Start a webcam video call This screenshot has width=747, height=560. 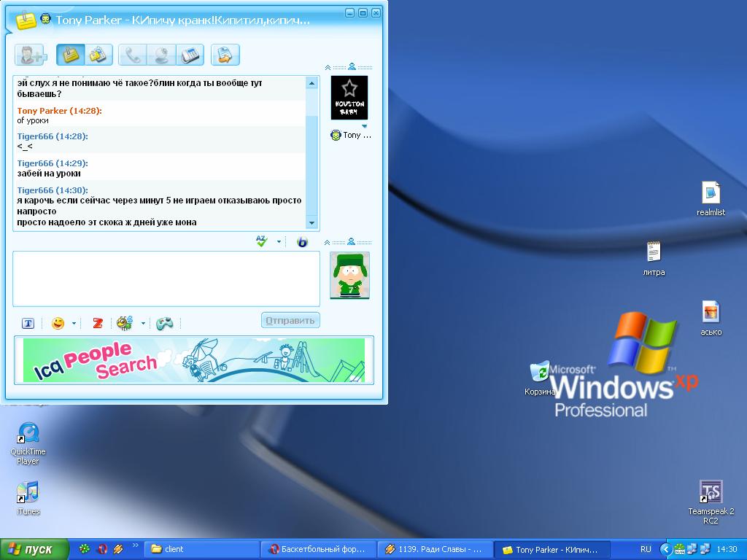(x=161, y=55)
